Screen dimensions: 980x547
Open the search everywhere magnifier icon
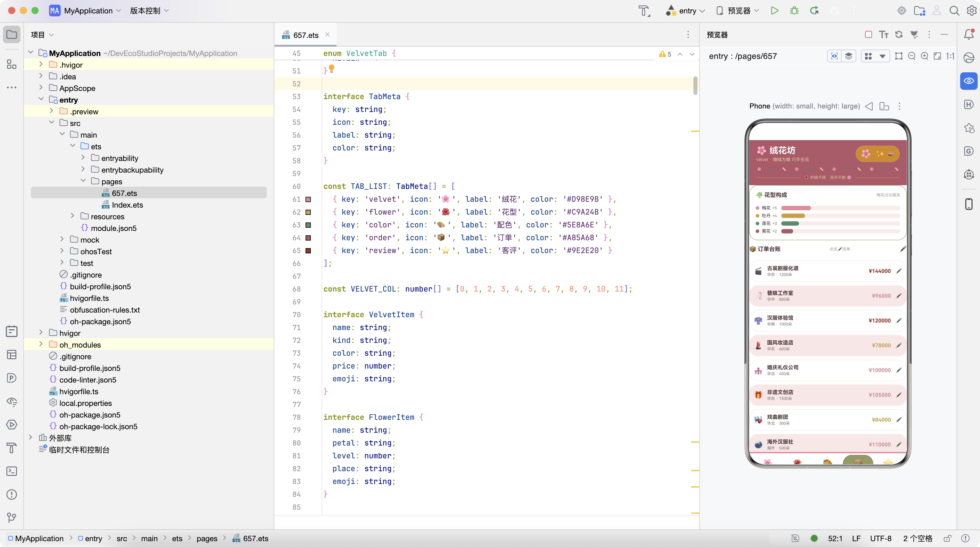coord(954,11)
